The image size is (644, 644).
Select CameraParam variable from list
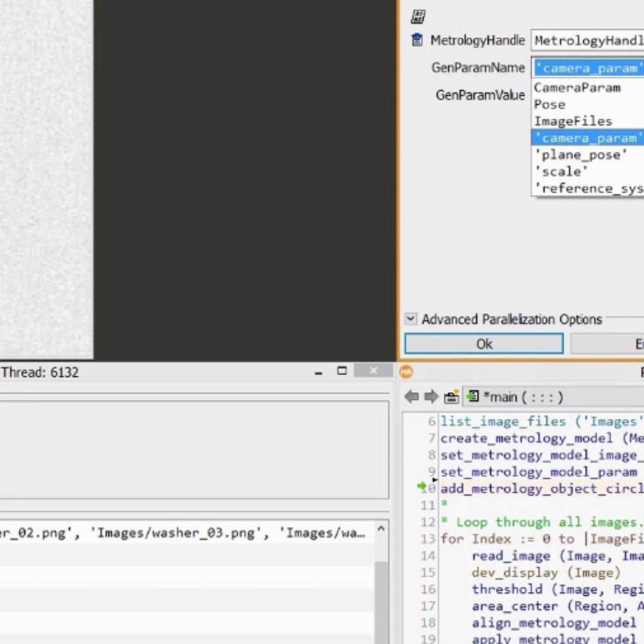[x=588, y=87]
